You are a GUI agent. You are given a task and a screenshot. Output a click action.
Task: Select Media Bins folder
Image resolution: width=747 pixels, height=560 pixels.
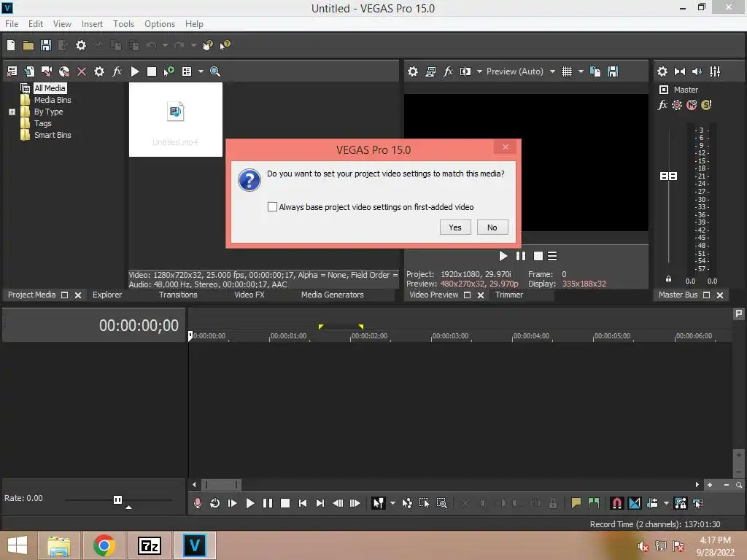tap(53, 100)
